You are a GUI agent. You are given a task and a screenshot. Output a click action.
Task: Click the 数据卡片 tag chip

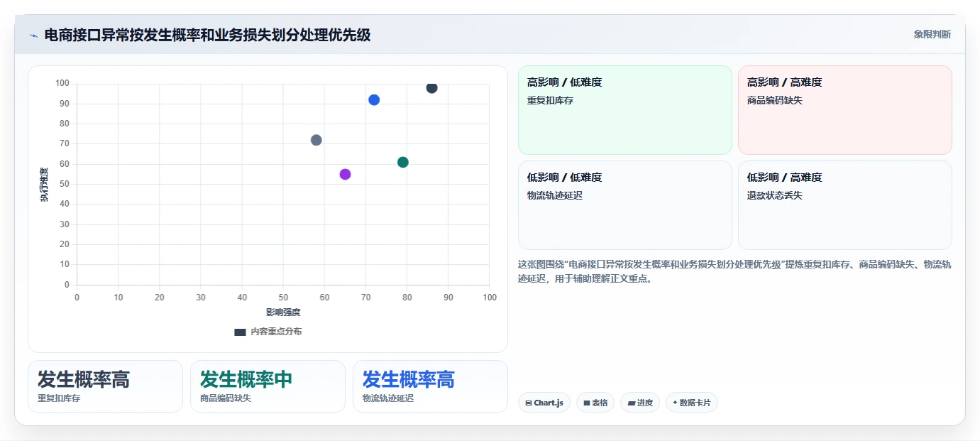[x=692, y=403]
